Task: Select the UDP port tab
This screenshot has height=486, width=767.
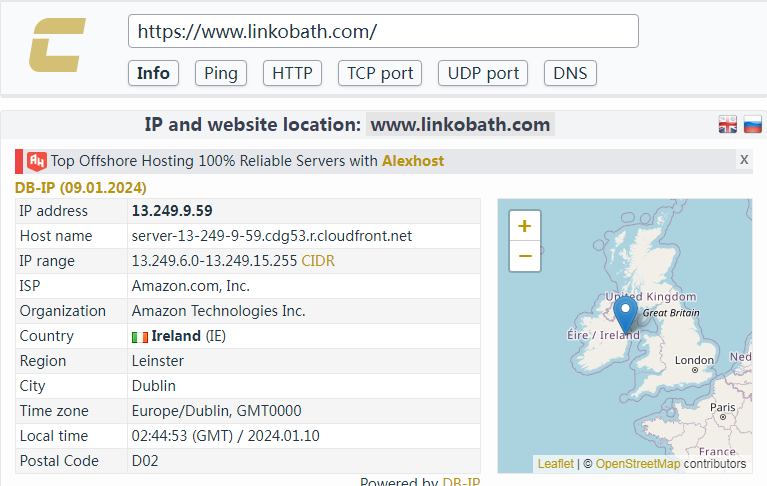Action: point(483,73)
